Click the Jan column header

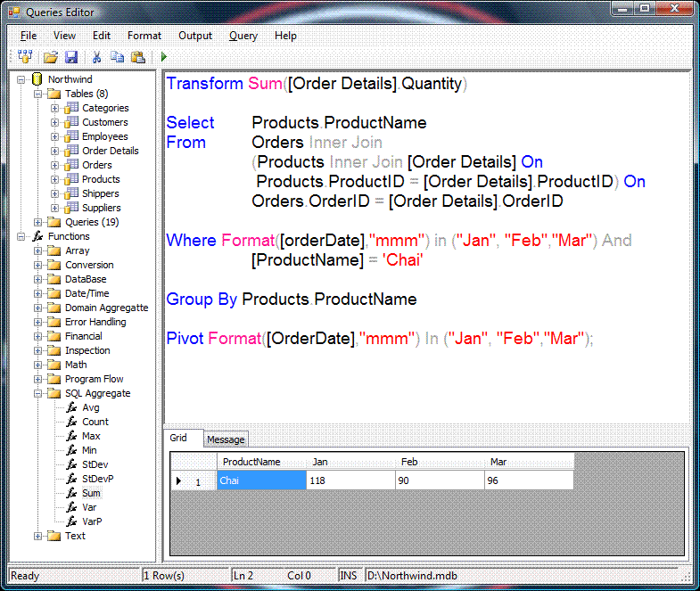coord(351,462)
